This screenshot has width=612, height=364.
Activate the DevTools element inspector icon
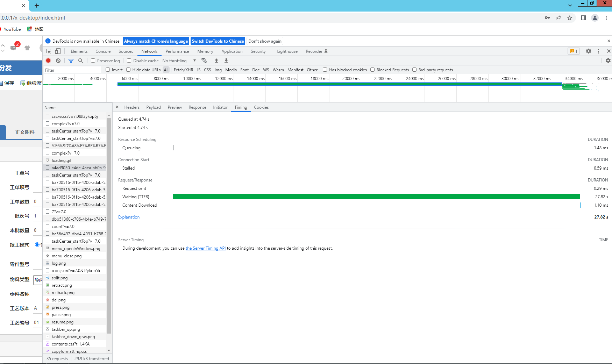pos(49,51)
